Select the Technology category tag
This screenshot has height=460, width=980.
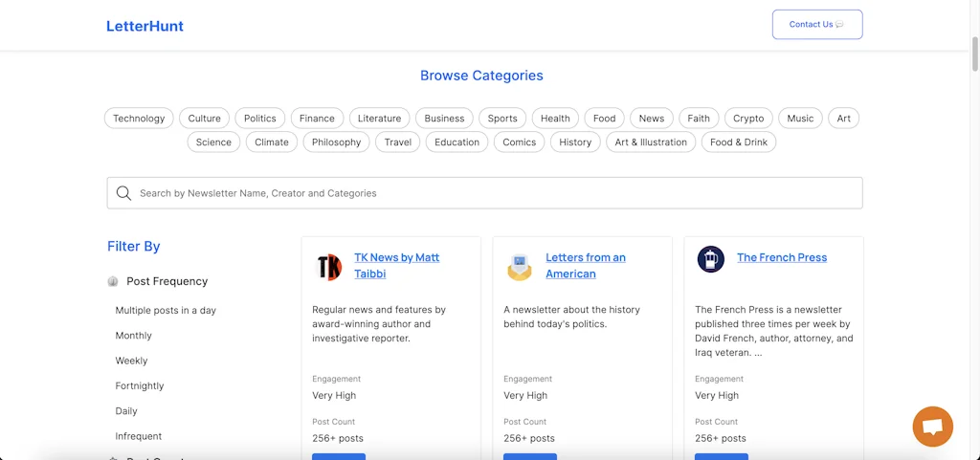139,119
